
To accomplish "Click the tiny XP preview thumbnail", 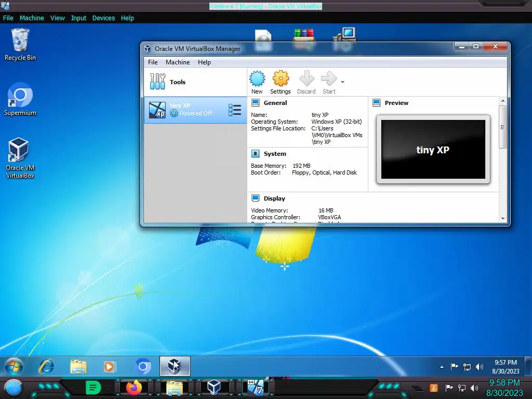I will pos(433,149).
